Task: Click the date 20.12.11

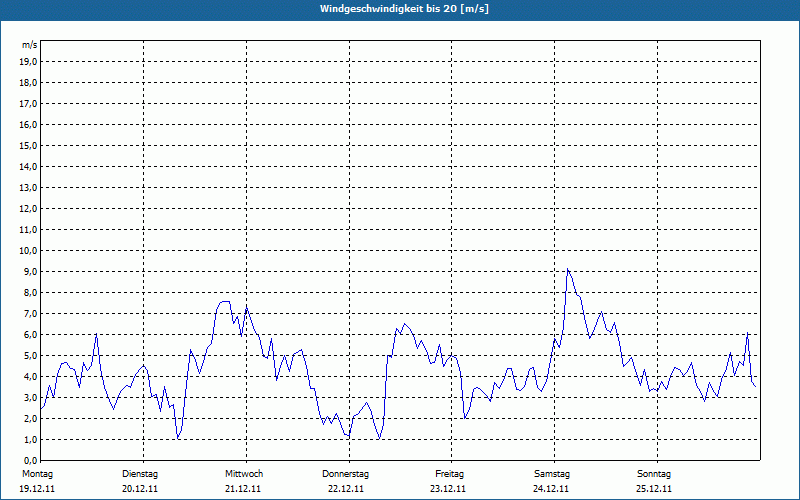Action: point(140,489)
